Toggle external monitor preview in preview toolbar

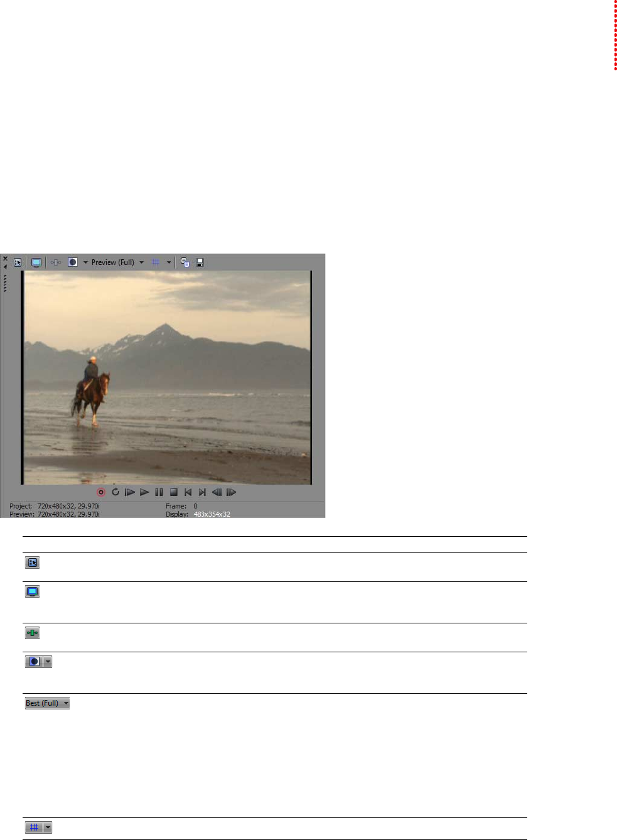coord(36,262)
